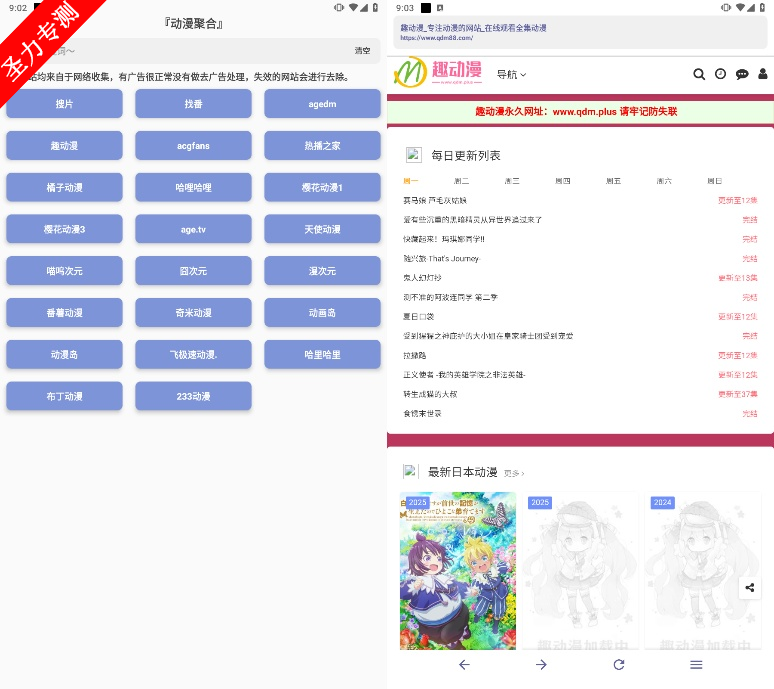Open the 找番 site button
The width and height of the screenshot is (774, 689).
(x=194, y=104)
